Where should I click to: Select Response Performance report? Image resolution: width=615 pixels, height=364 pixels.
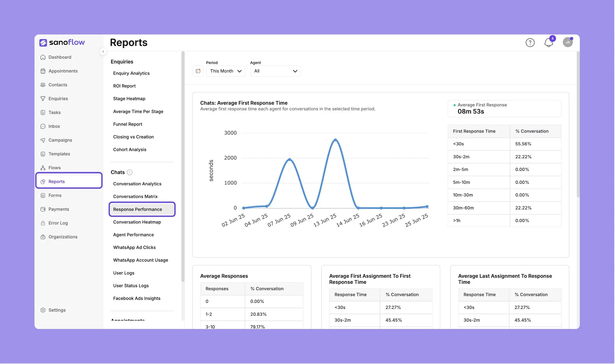click(x=142, y=209)
